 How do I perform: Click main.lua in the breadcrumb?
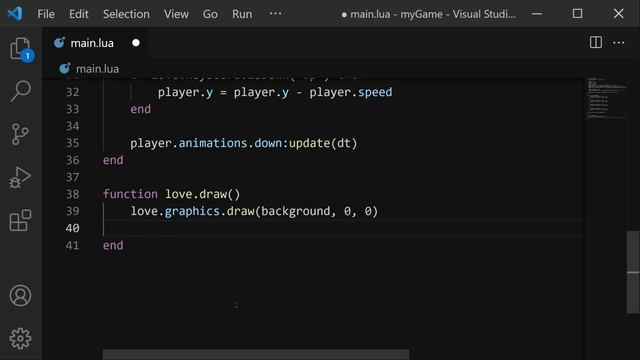click(x=98, y=69)
